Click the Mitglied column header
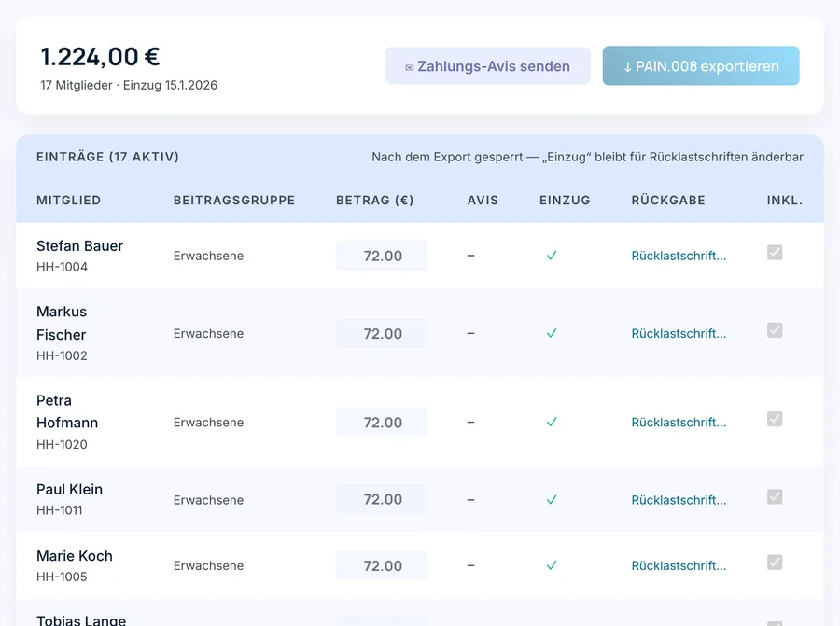840x626 pixels. click(68, 201)
